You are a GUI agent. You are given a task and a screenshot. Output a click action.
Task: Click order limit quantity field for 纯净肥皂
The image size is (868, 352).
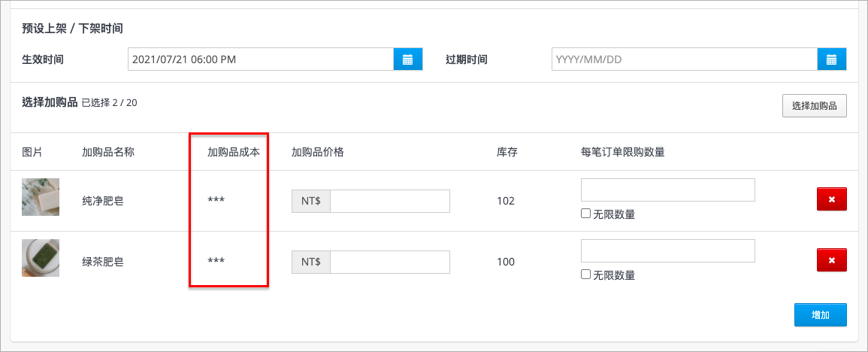(x=668, y=190)
